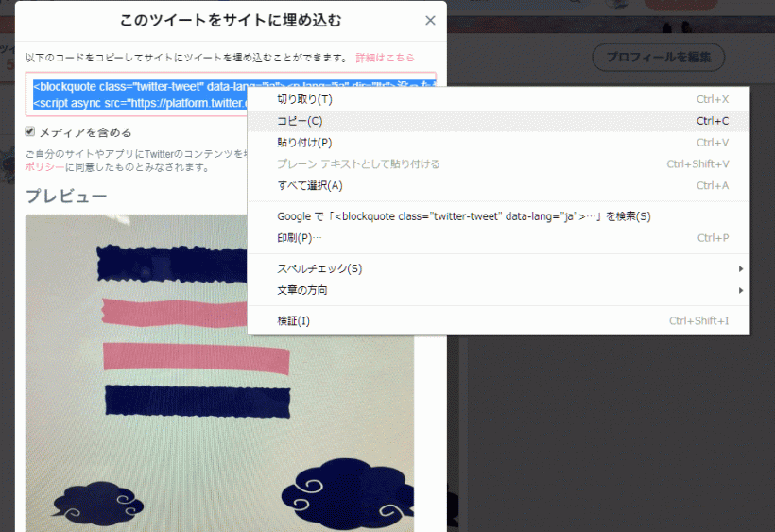Choose すべて選択(A) from the menu
This screenshot has width=775, height=532.
coord(309,185)
